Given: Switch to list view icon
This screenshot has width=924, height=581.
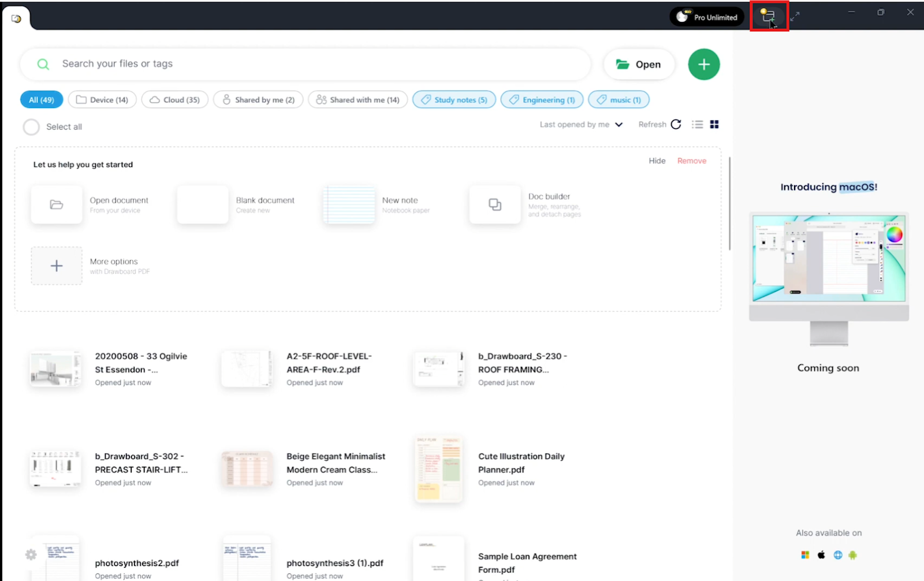Looking at the screenshot, I should tap(698, 125).
